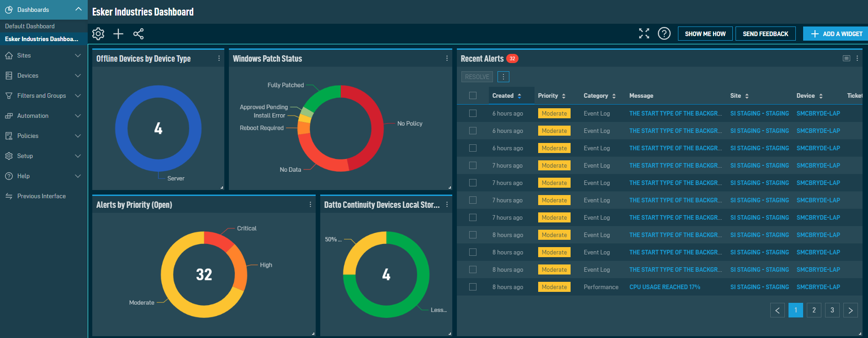Check the first 6 hours ago alert row
This screenshot has width=868, height=338.
473,113
